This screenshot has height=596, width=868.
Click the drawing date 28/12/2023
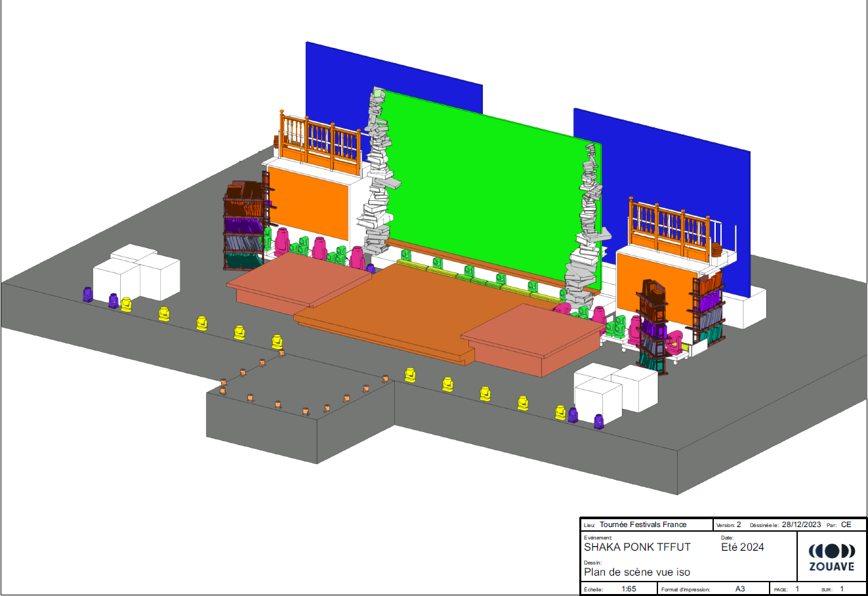pyautogui.click(x=801, y=524)
